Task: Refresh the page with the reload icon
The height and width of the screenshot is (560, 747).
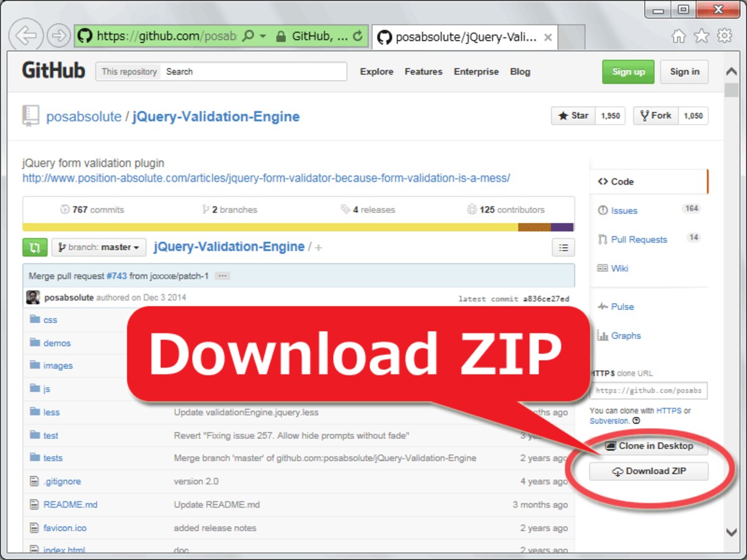Action: (x=357, y=36)
